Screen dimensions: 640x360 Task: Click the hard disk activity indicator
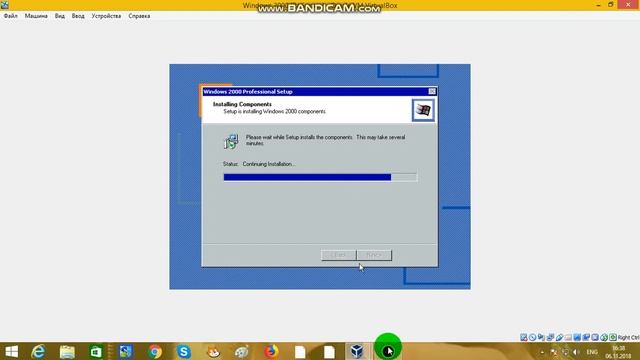tap(524, 337)
